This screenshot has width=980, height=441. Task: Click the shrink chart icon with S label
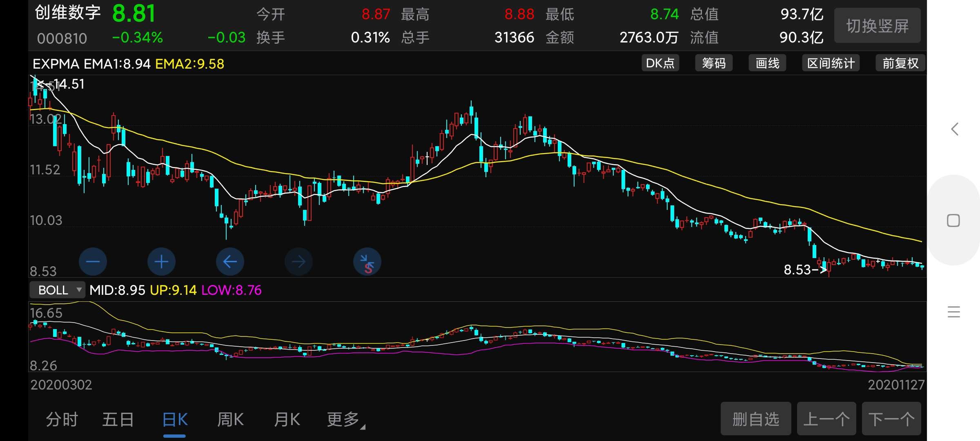tap(367, 262)
